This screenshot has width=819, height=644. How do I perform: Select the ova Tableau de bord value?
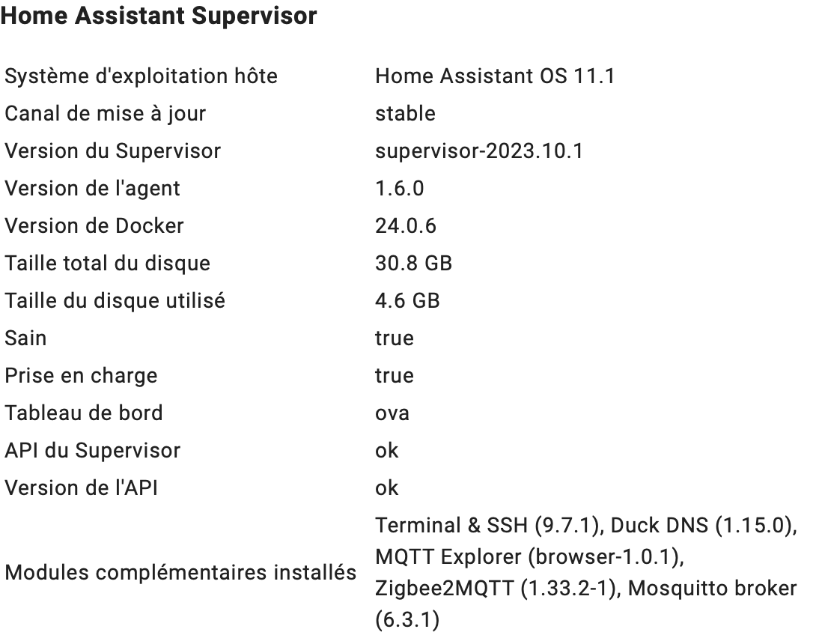coord(392,413)
